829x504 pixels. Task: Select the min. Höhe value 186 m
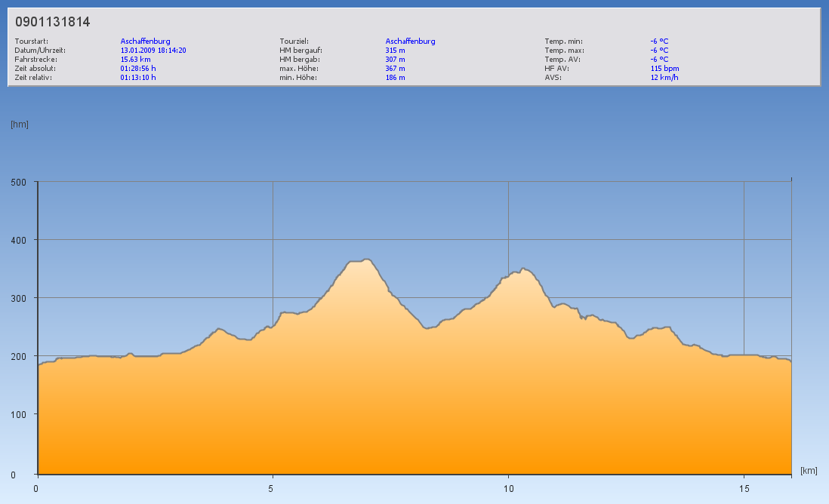click(395, 77)
